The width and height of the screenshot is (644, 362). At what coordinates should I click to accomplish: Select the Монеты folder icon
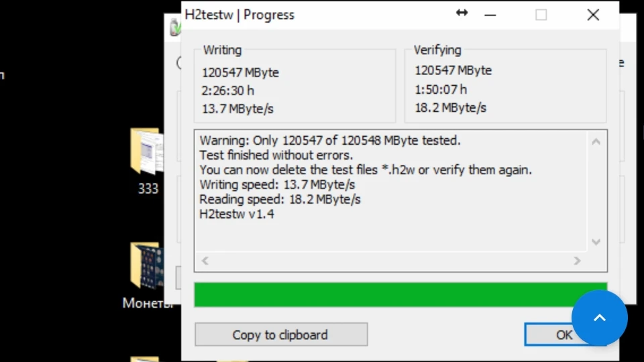tap(147, 265)
